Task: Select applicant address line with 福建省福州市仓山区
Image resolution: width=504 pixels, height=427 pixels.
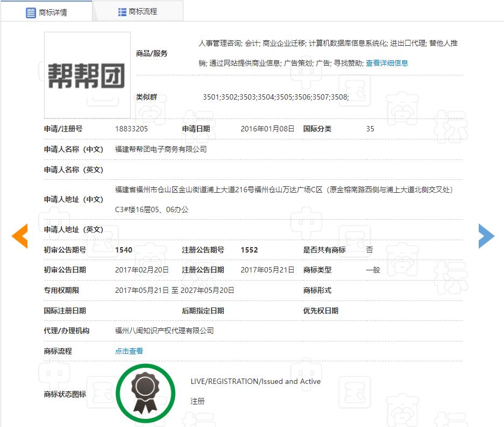Action: pos(284,190)
